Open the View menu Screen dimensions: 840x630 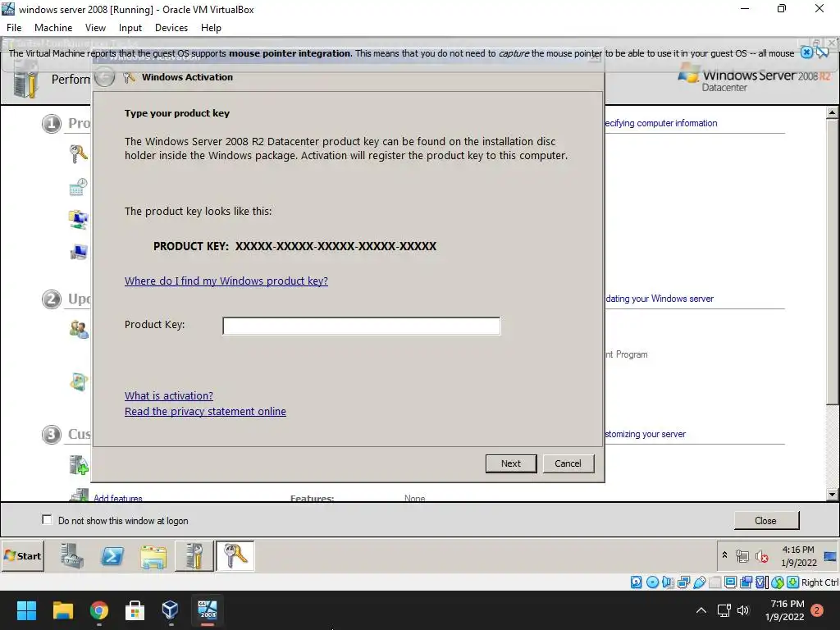click(x=95, y=28)
